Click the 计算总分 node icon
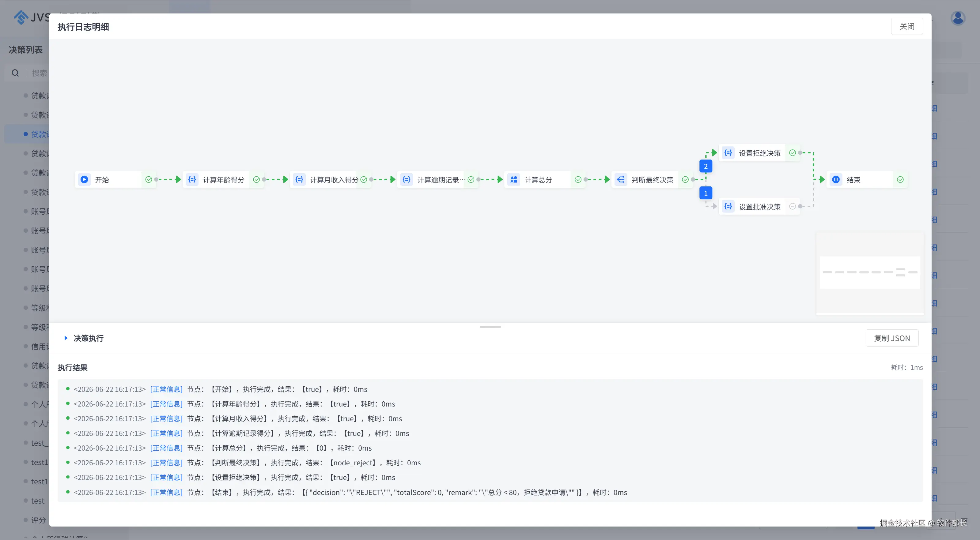The image size is (980, 540). [513, 179]
